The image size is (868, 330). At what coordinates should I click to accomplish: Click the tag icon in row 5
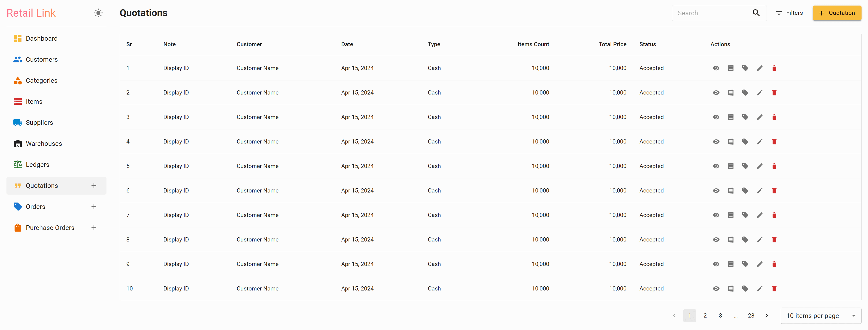coord(745,166)
